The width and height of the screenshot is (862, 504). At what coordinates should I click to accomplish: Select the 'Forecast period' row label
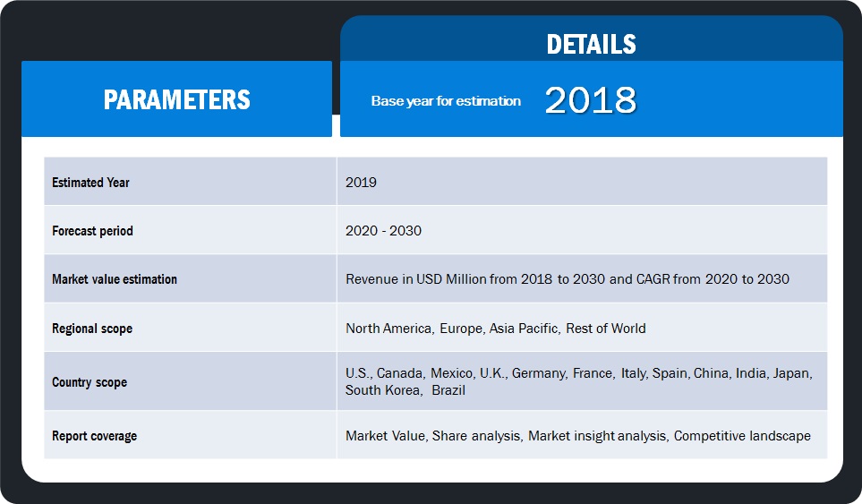[92, 231]
